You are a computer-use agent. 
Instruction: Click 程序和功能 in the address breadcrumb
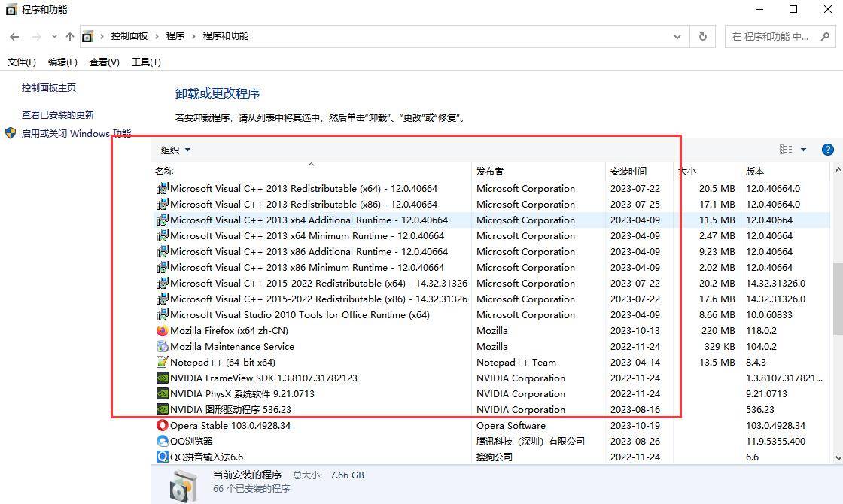pos(225,36)
